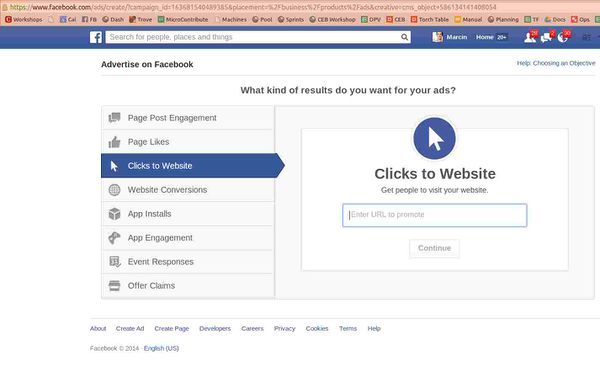Select Event Responses objective
The width and height of the screenshot is (600, 371).
click(188, 262)
